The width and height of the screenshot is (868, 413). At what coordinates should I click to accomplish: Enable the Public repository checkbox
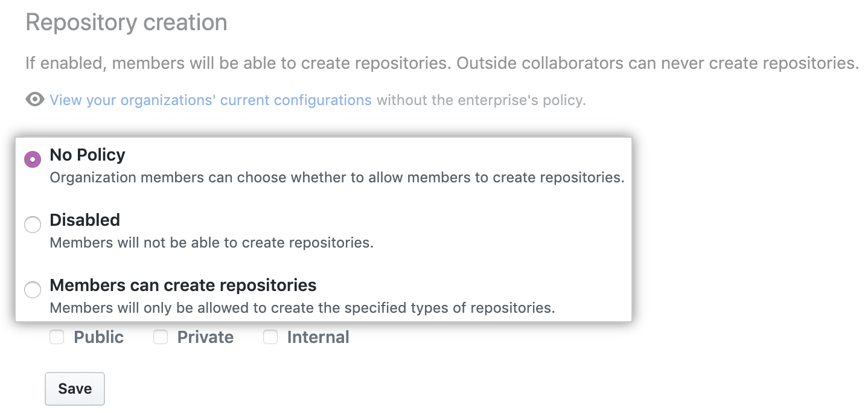click(57, 338)
